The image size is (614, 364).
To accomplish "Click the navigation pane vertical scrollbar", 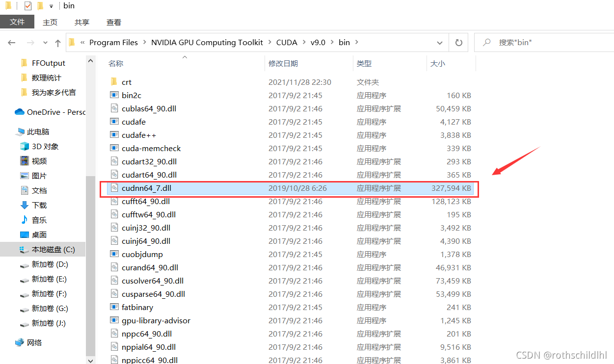I will (x=90, y=265).
